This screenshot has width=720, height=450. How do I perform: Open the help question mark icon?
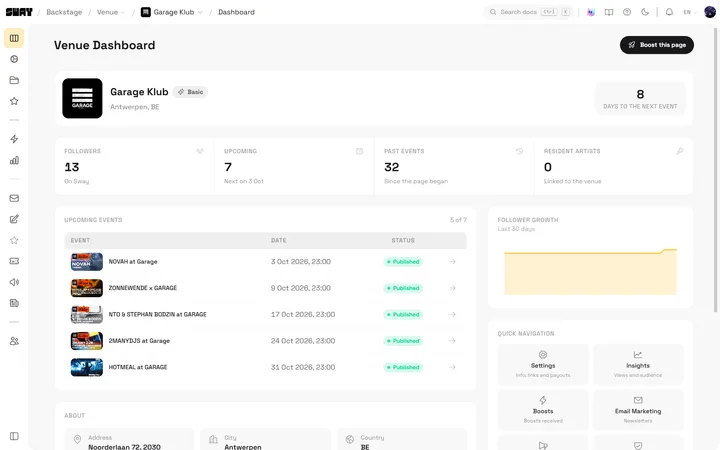[627, 12]
